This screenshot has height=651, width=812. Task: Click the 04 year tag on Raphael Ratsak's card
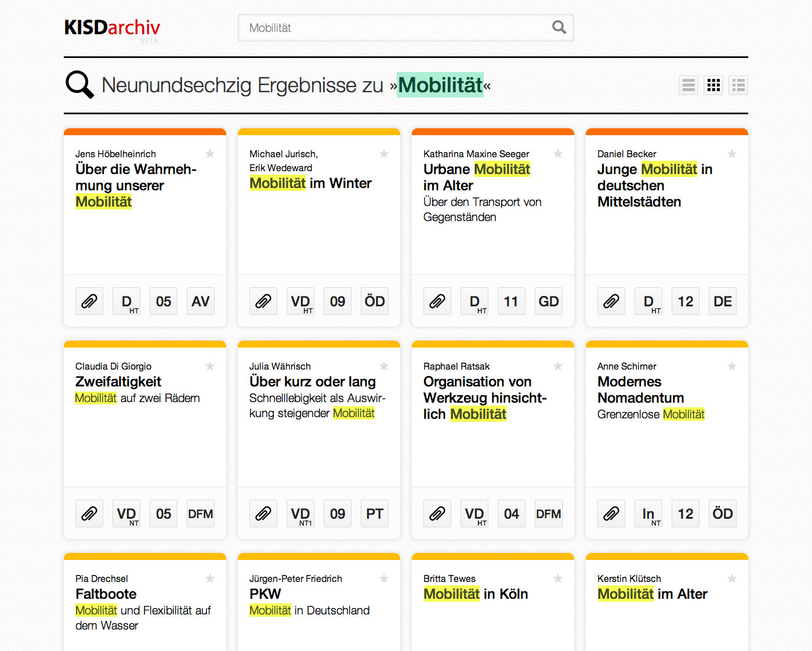[x=512, y=513]
